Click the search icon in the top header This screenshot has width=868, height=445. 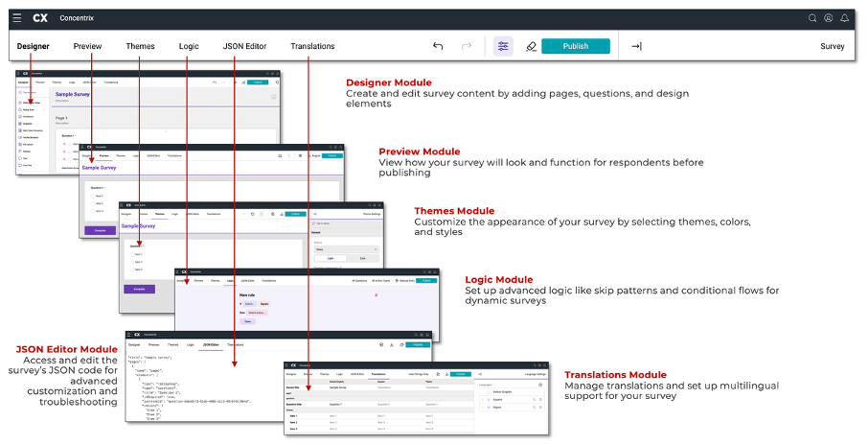(x=812, y=17)
